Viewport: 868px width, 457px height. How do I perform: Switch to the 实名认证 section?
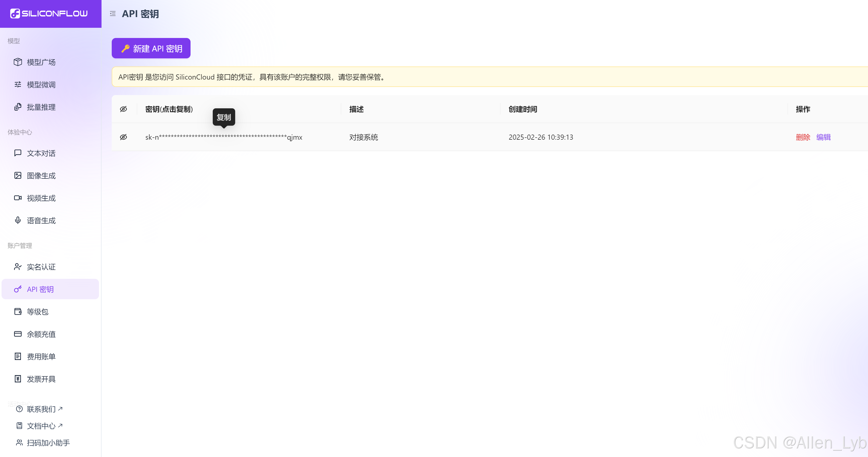[41, 267]
